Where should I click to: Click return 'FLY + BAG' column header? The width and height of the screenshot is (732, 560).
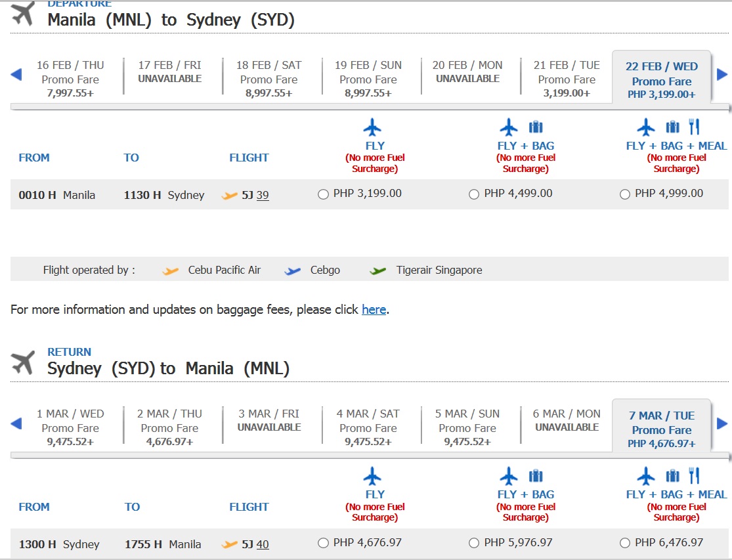tap(526, 494)
